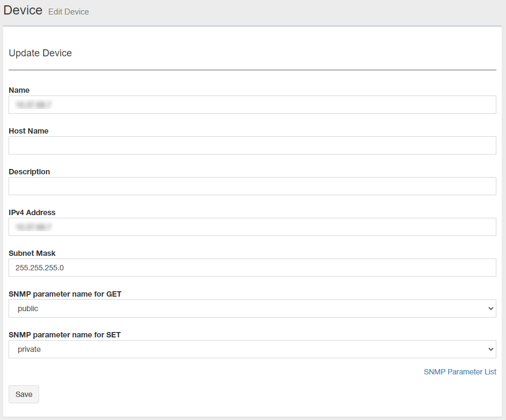The width and height of the screenshot is (506, 420).
Task: Click the 'Edit Device' page subtitle
Action: [x=69, y=12]
